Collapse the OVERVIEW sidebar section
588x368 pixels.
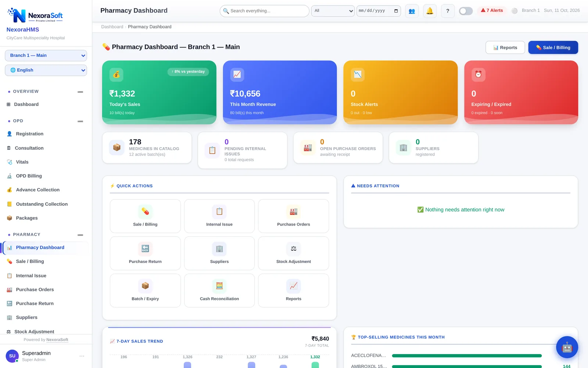(80, 92)
